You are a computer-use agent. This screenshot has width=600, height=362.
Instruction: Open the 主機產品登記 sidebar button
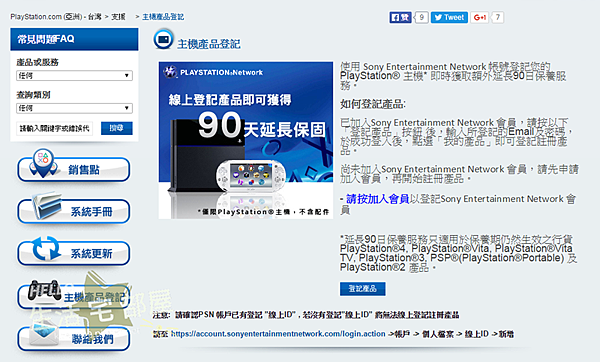point(73,296)
